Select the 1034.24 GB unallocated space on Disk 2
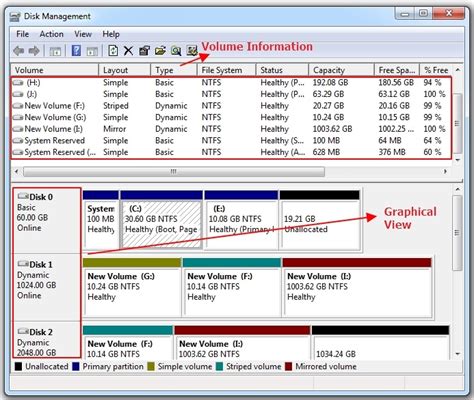 coord(380,343)
